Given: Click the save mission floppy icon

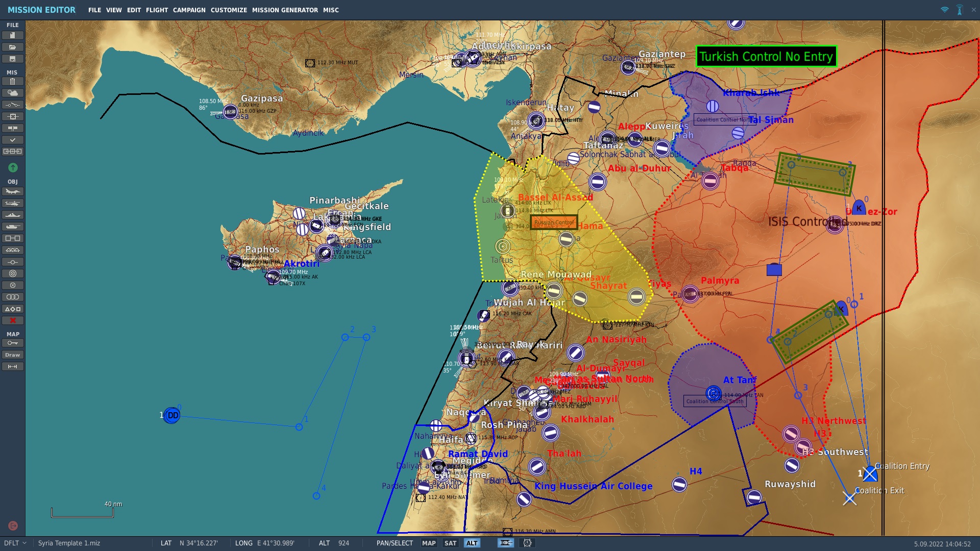Looking at the screenshot, I should tap(13, 59).
